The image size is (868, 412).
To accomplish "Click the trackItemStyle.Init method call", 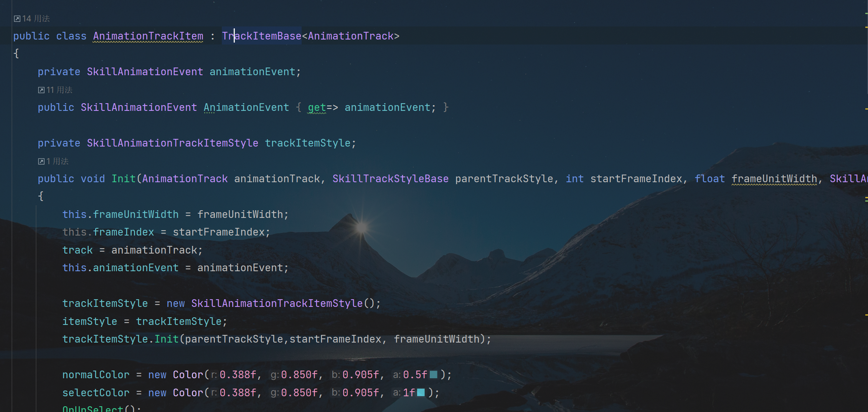I will pyautogui.click(x=166, y=339).
